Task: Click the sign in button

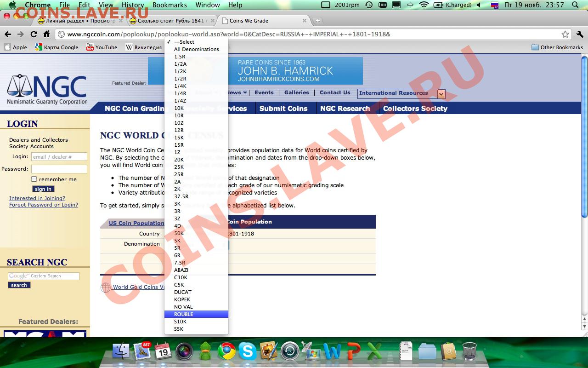Action: click(x=43, y=189)
